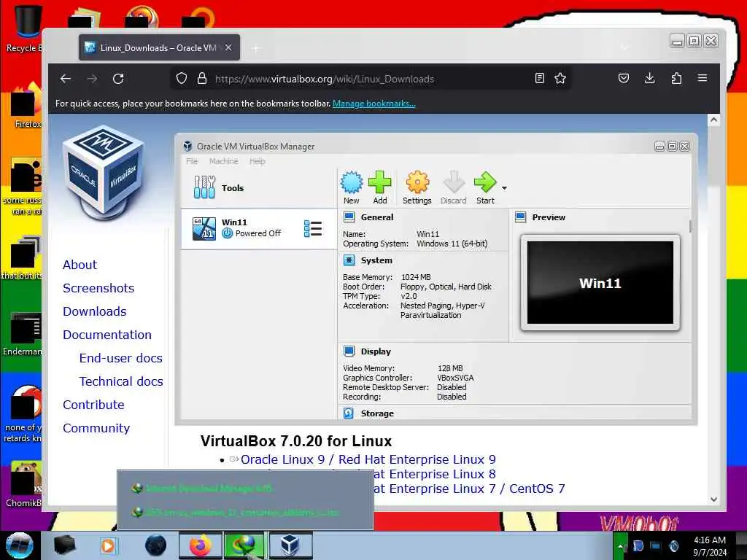Select the Win11 virtual machine entry
The width and height of the screenshot is (747, 560).
click(x=259, y=228)
